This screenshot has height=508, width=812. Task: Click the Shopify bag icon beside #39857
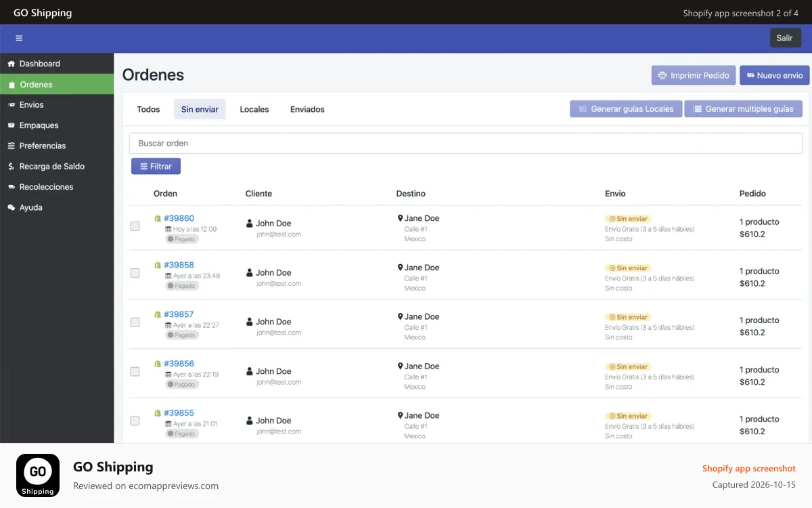pyautogui.click(x=158, y=314)
